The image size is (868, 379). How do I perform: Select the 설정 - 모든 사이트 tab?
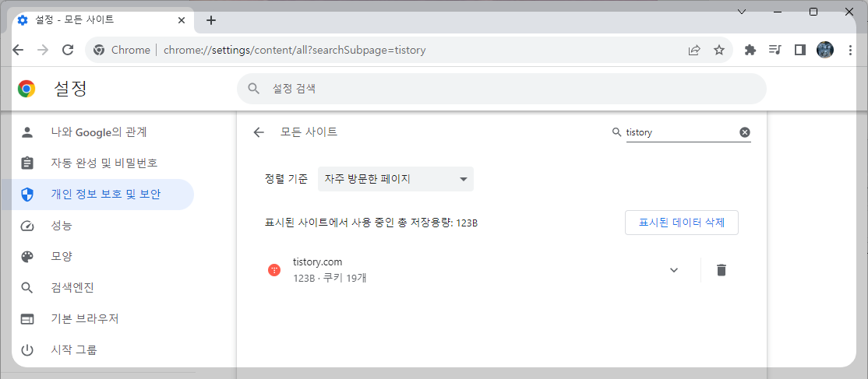pos(102,20)
